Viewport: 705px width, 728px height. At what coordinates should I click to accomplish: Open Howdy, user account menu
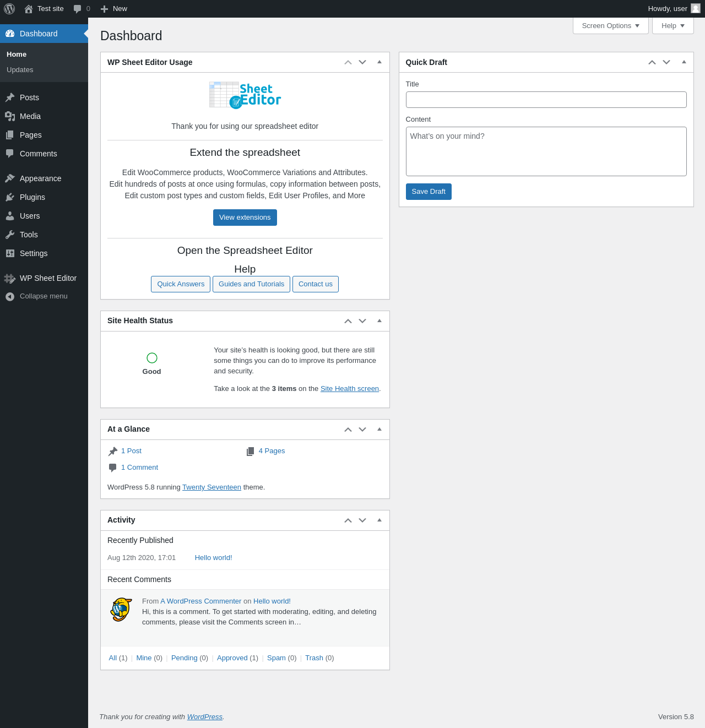pyautogui.click(x=674, y=9)
